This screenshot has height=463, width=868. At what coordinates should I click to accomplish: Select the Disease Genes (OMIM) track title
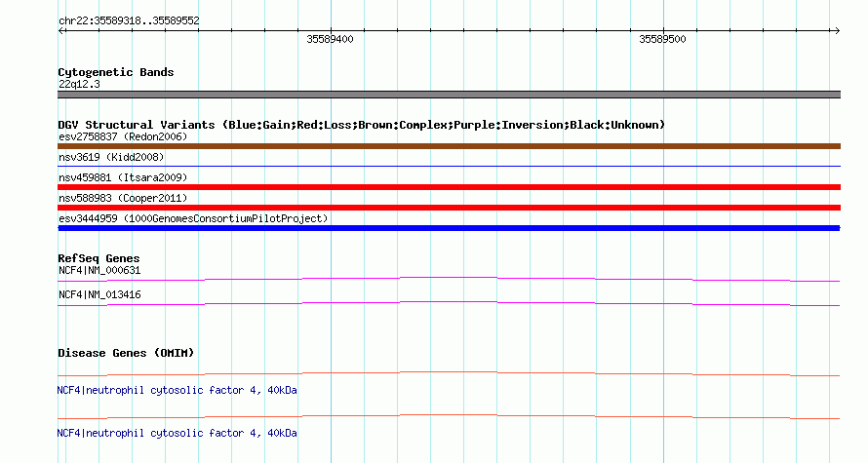coord(126,353)
